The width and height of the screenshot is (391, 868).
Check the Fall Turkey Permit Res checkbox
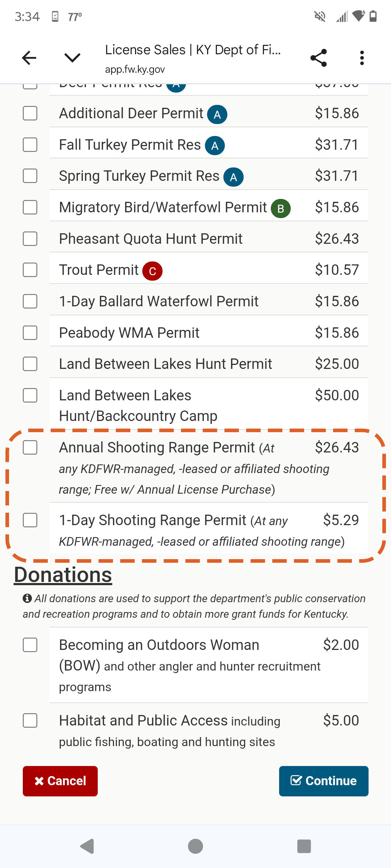pyautogui.click(x=30, y=145)
